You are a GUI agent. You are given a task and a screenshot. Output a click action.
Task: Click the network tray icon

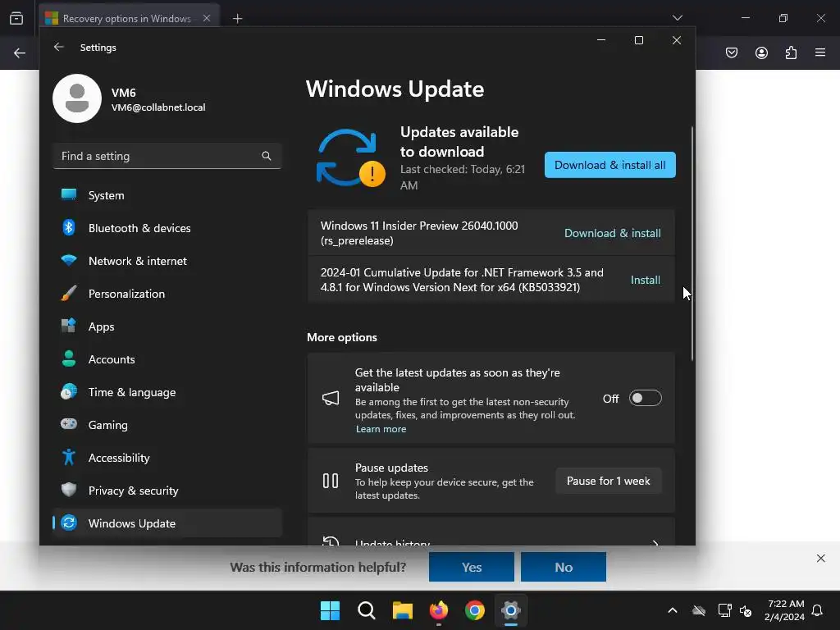pos(725,610)
